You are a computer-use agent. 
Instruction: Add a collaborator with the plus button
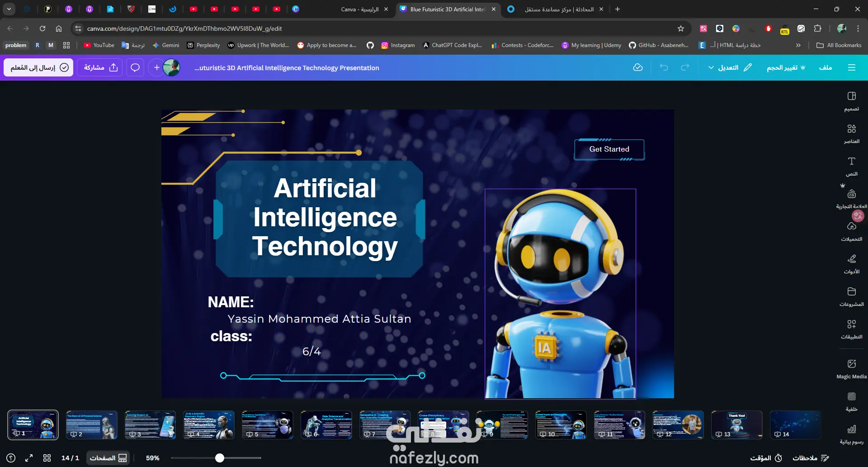point(156,67)
